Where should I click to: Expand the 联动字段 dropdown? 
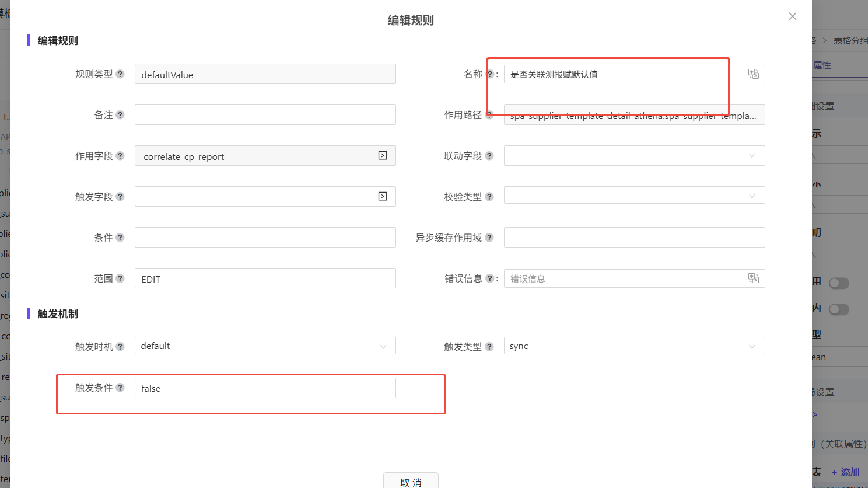634,156
